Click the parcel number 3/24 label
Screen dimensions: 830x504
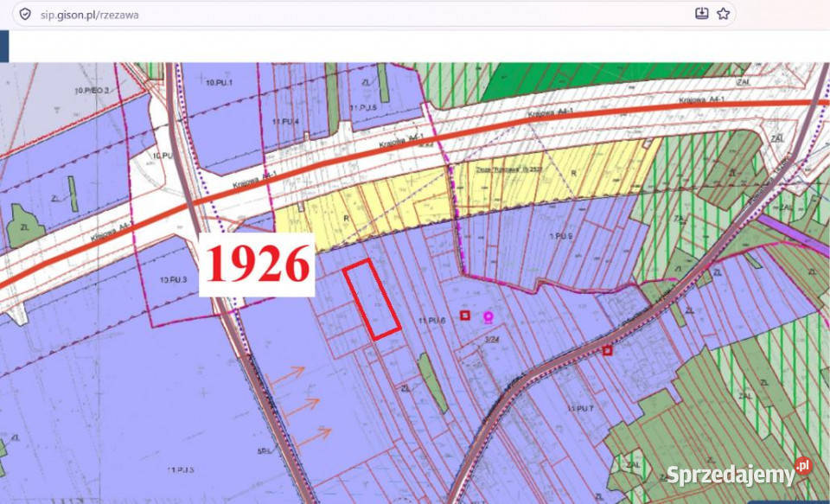[492, 340]
